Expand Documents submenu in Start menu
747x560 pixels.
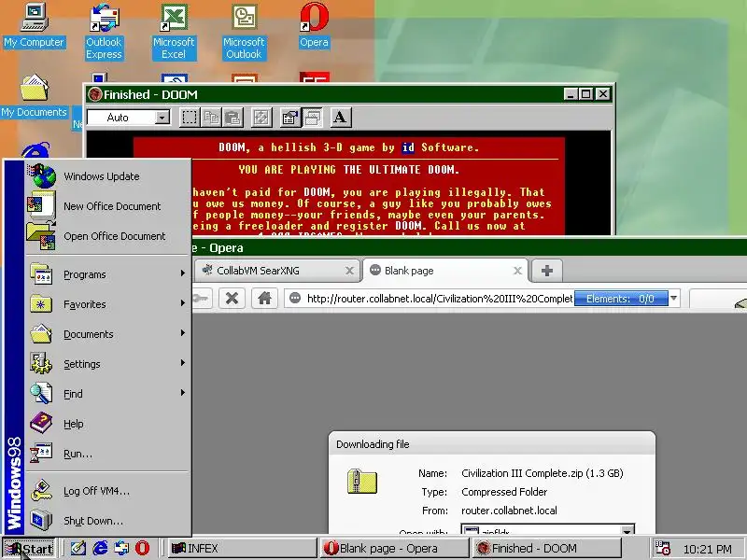tap(108, 334)
